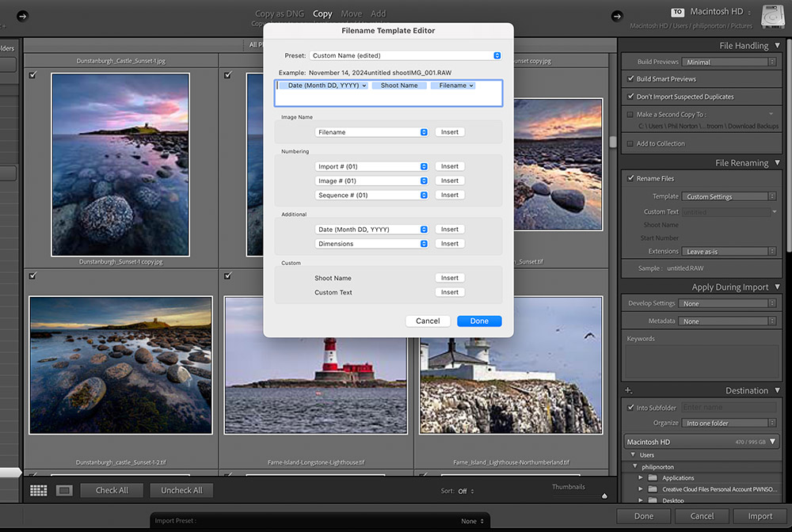This screenshot has width=792, height=532.
Task: Click the TO destination badge
Action: pos(677,12)
